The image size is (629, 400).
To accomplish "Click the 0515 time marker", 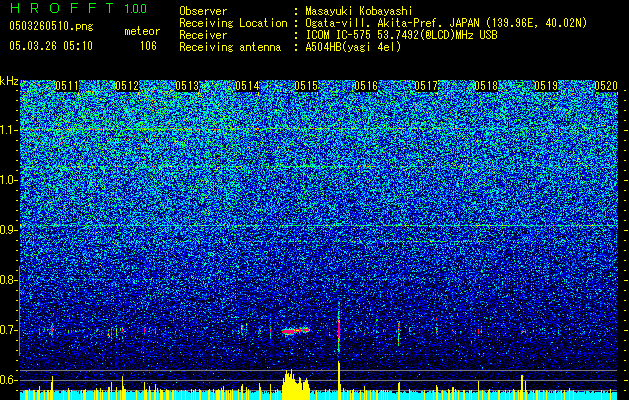I will click(x=306, y=86).
